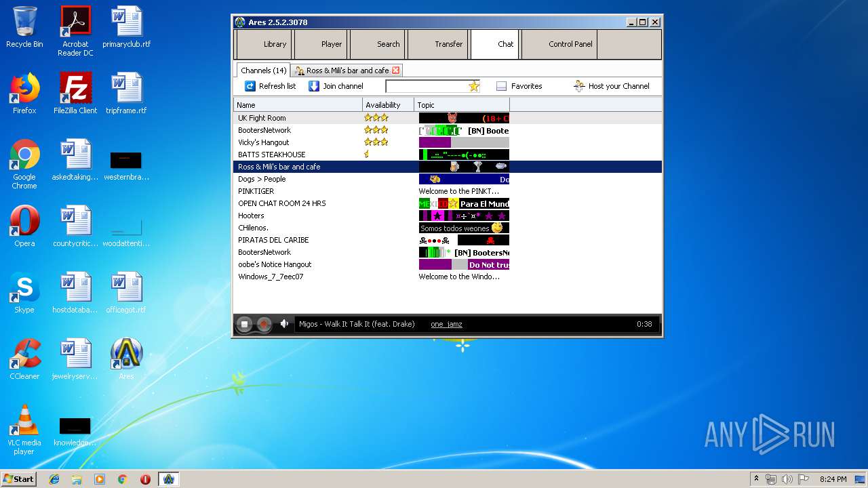Image resolution: width=868 pixels, height=488 pixels.
Task: Sort by Availability column header
Action: (x=388, y=105)
